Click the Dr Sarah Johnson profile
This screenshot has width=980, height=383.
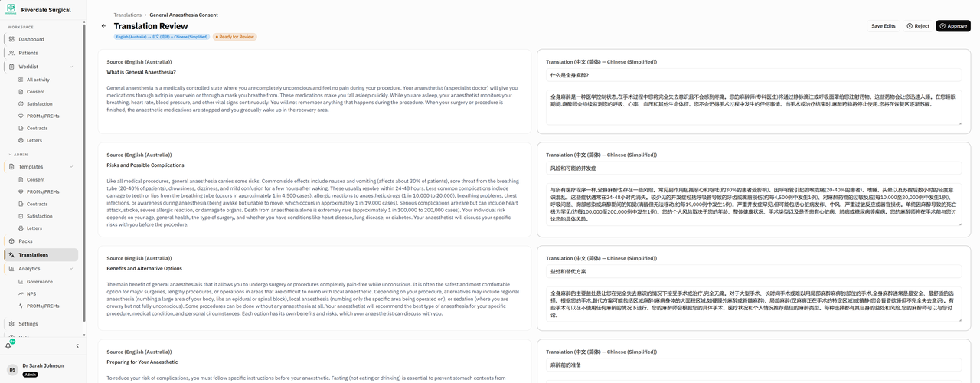click(x=41, y=370)
